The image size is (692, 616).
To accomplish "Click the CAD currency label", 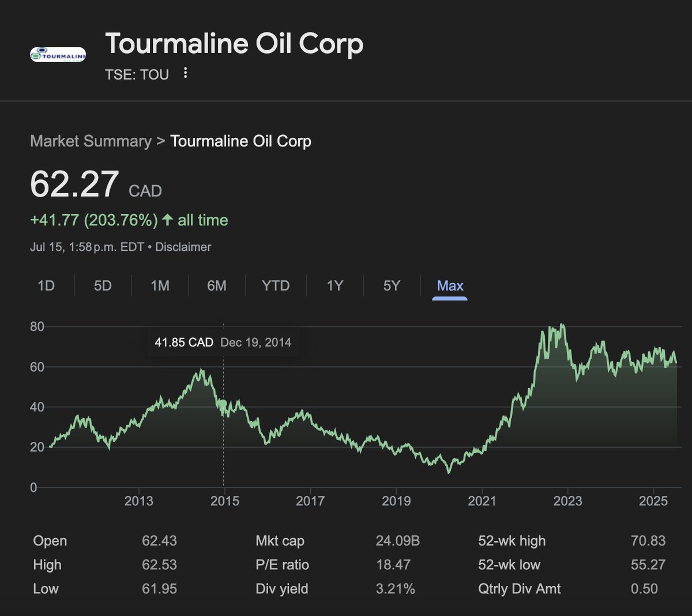I will click(x=145, y=191).
